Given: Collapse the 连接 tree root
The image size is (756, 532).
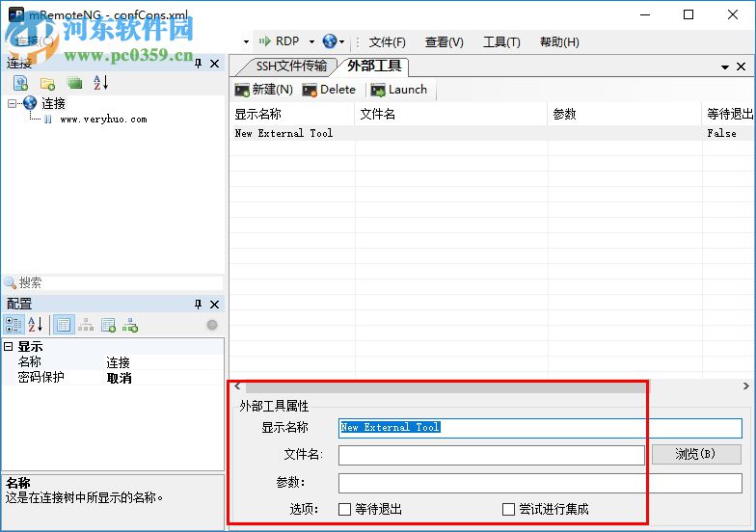Looking at the screenshot, I should point(12,103).
